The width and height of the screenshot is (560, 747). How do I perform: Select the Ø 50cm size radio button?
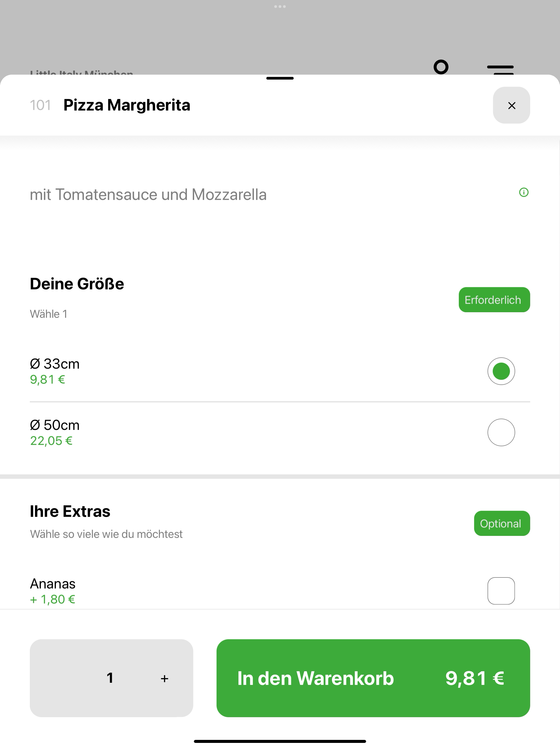tap(501, 432)
